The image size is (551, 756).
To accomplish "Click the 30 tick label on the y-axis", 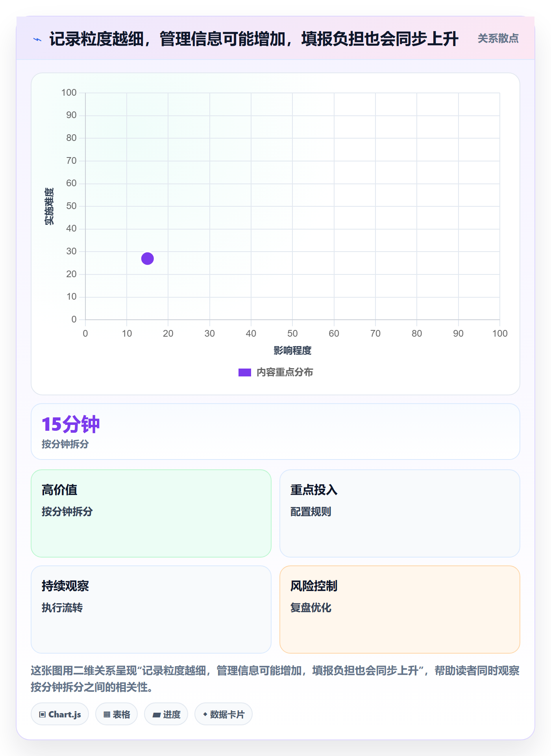I will click(71, 251).
